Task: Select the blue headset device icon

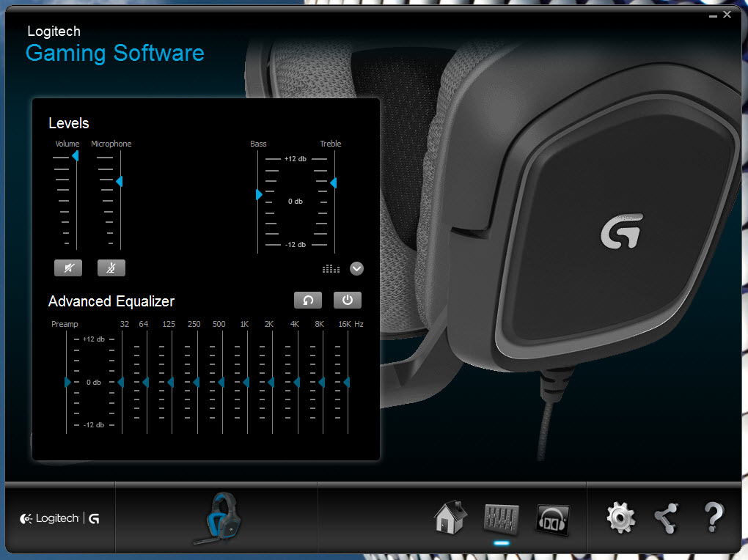Action: (x=219, y=518)
